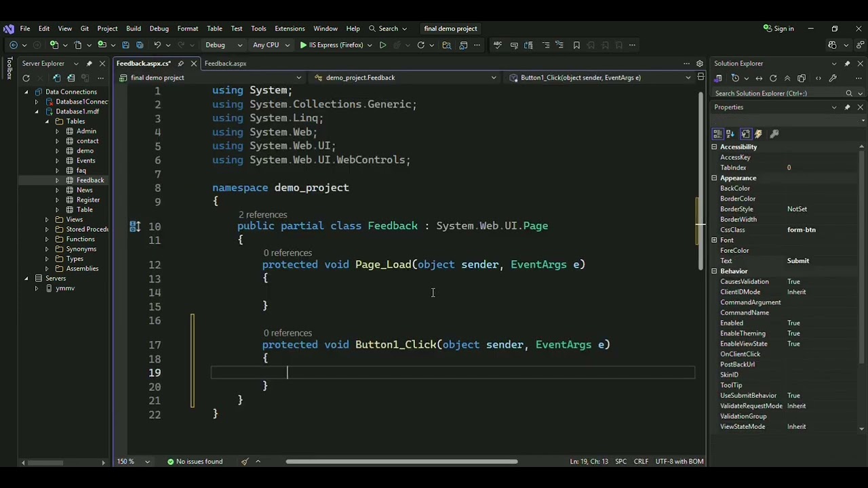Pin the Feedback.aspx.cs tab

(x=180, y=64)
